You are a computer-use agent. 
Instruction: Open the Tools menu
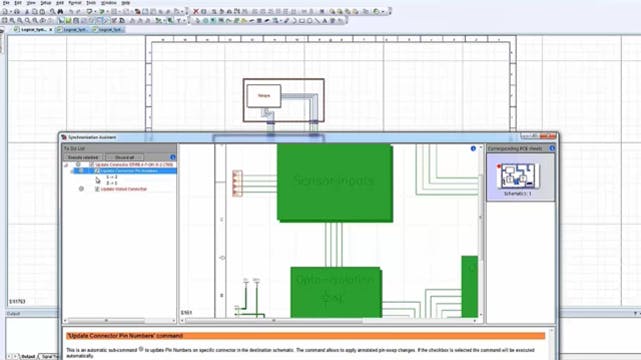tap(91, 3)
